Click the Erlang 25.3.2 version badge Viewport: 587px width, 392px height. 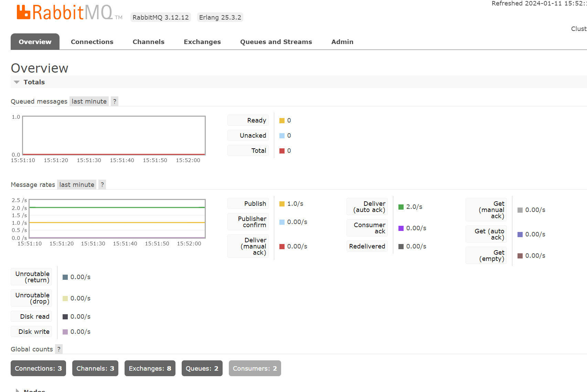pyautogui.click(x=220, y=17)
